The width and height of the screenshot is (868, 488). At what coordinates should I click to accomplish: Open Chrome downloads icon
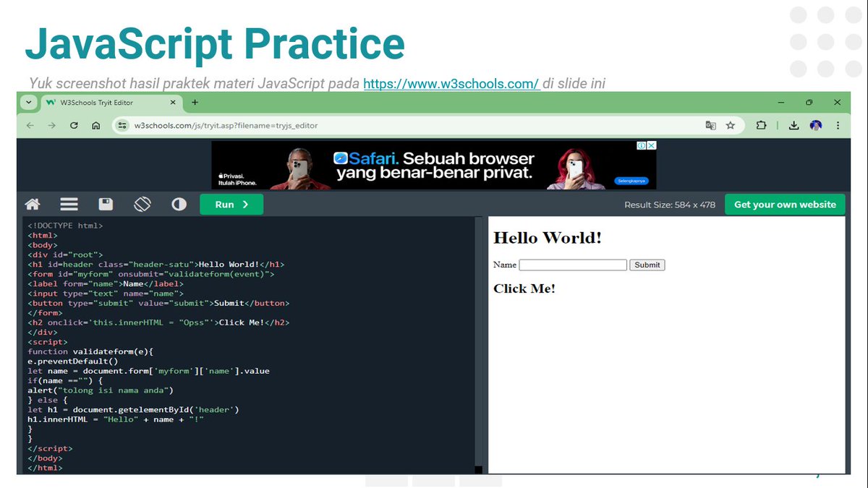click(x=793, y=125)
